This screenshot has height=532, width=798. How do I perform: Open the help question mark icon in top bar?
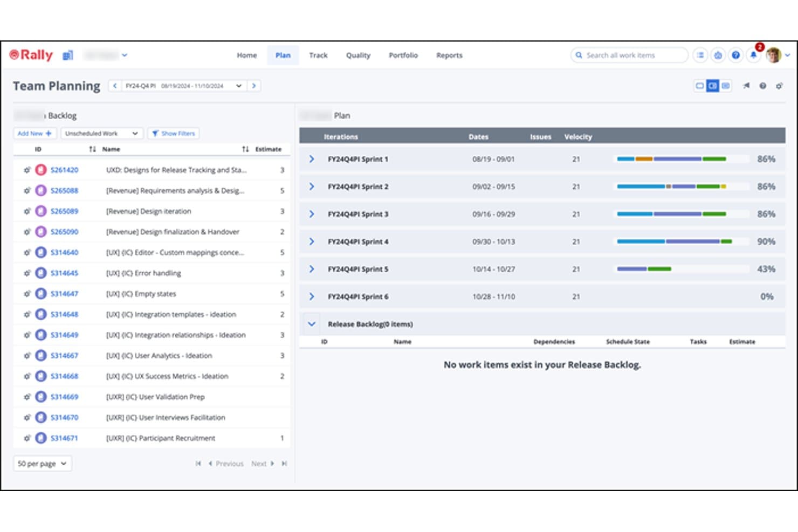[735, 55]
